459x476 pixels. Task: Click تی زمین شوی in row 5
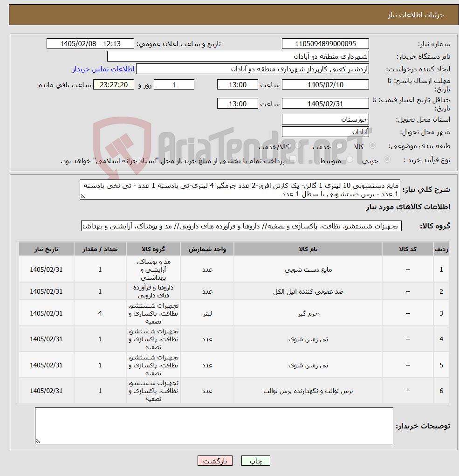(x=308, y=365)
